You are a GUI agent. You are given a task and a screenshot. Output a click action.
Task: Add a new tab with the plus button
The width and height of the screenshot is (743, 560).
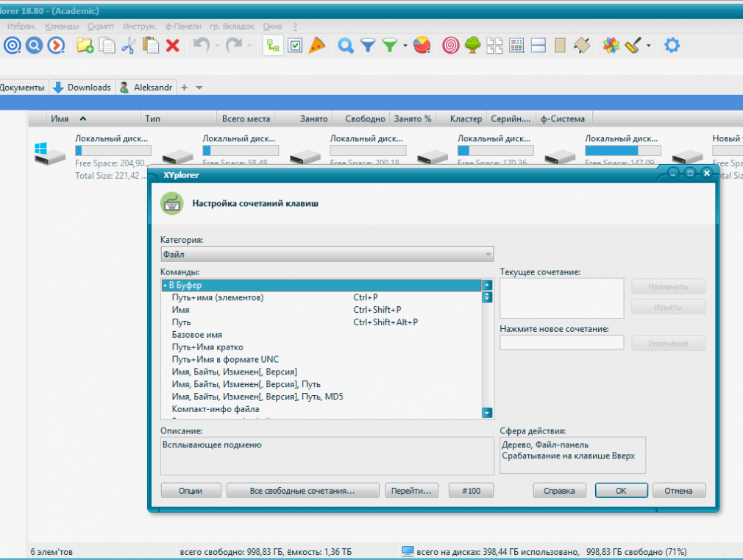coord(185,88)
